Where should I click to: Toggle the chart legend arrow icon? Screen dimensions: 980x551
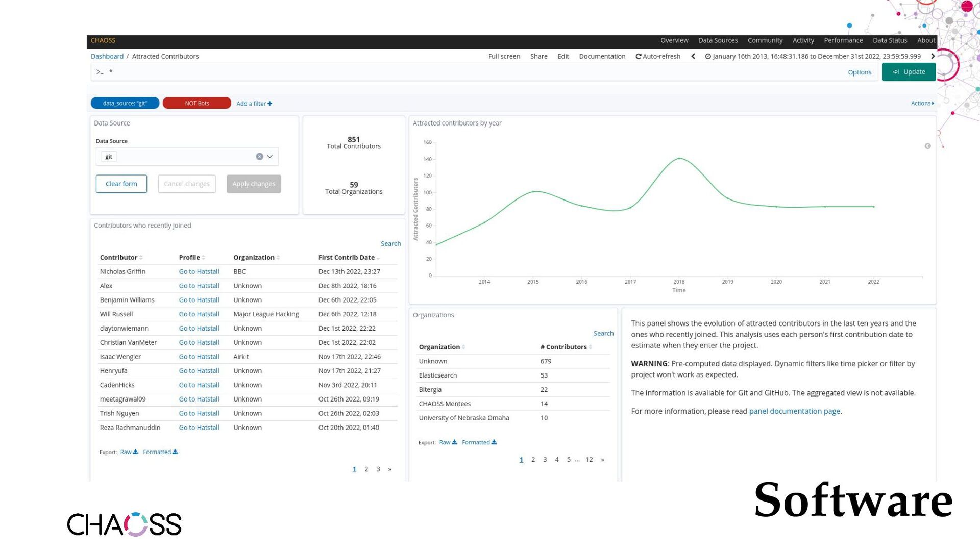click(927, 146)
